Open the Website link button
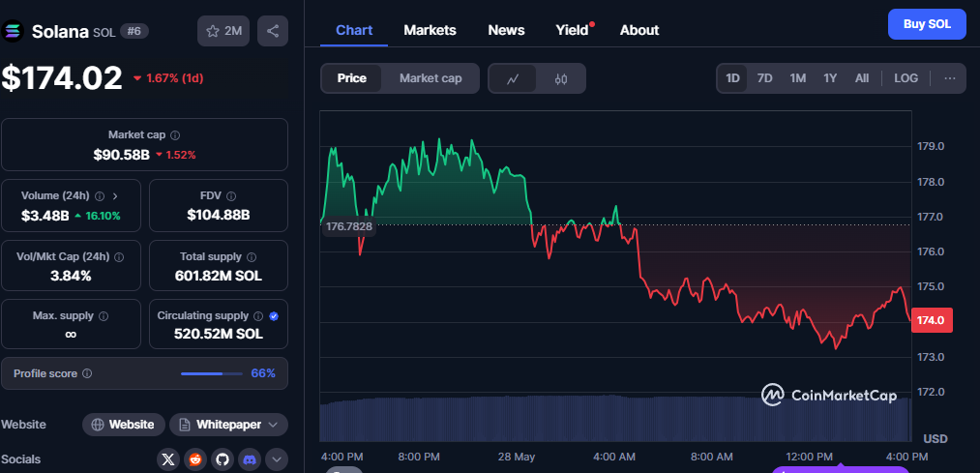 (x=124, y=425)
